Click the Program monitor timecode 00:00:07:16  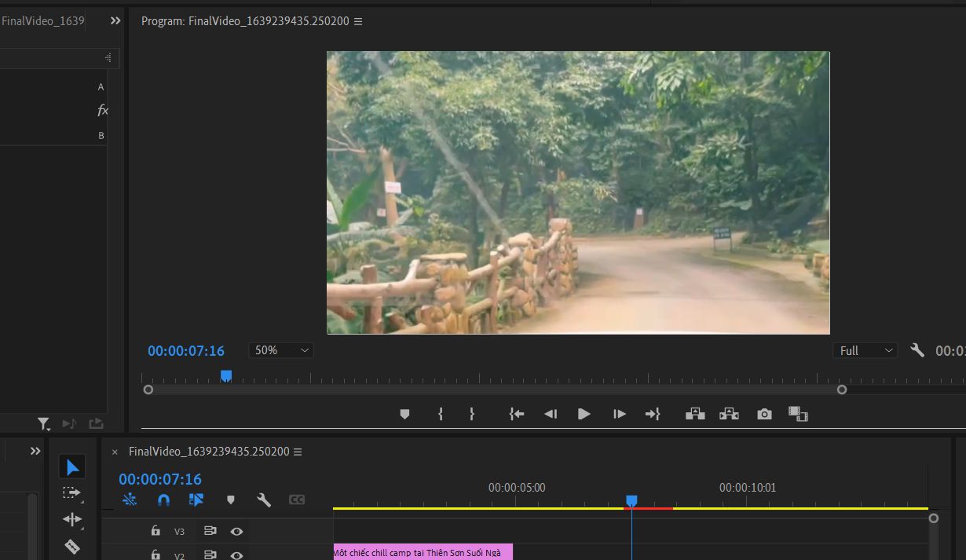coord(186,351)
